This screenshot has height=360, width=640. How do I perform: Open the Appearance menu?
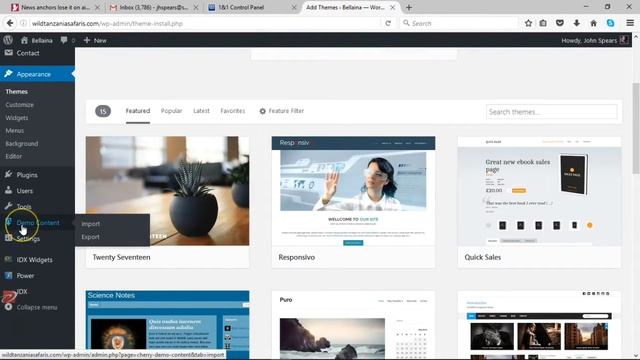(x=37, y=74)
